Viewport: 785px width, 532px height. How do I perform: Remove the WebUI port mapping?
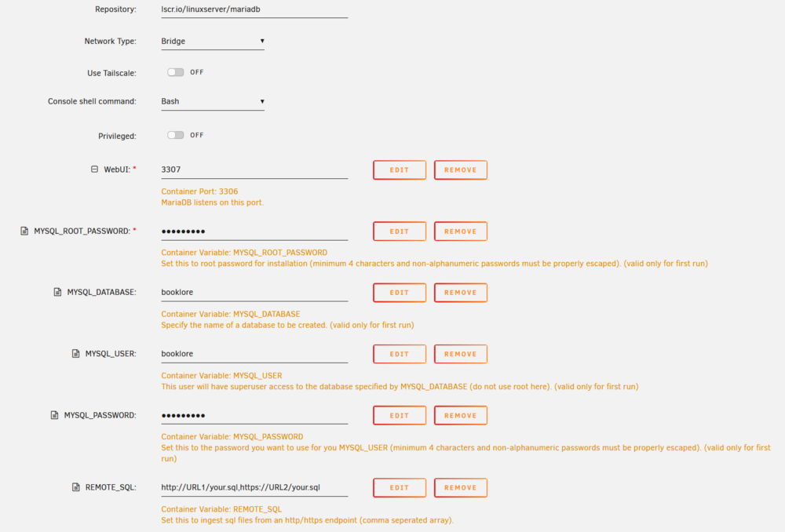click(461, 169)
